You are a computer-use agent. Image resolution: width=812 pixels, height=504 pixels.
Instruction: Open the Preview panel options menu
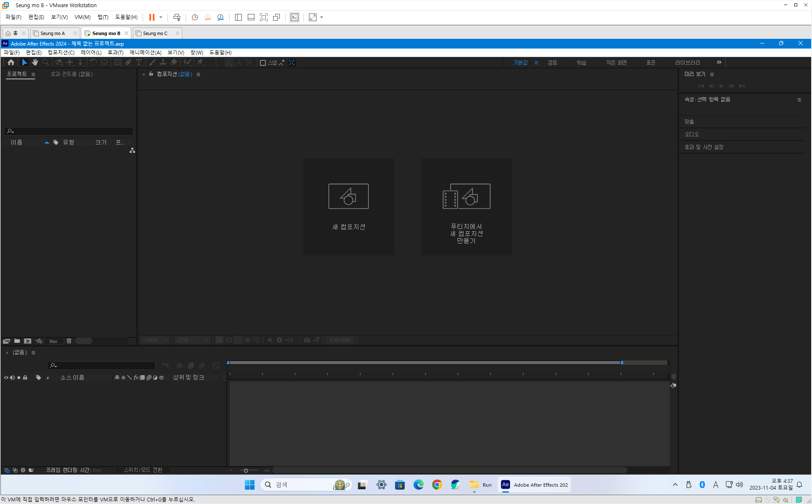[712, 74]
